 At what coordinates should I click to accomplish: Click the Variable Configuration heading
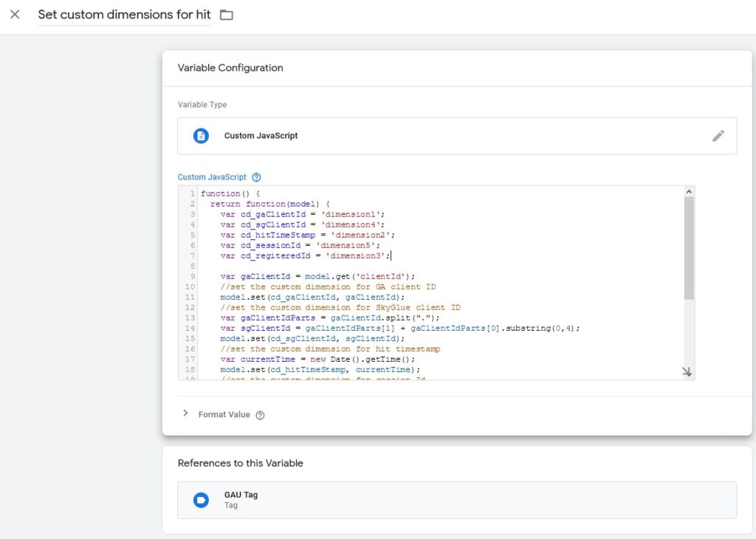click(x=230, y=68)
